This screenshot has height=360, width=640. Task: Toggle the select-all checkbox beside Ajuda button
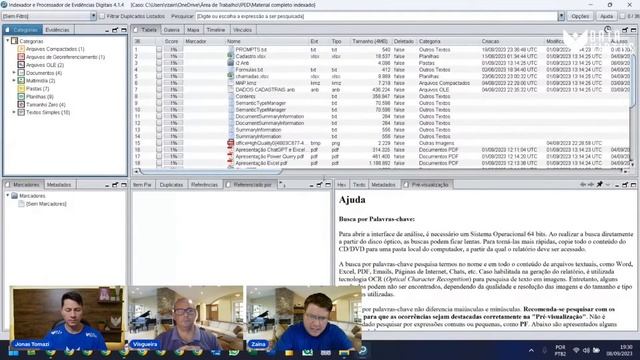[x=622, y=16]
